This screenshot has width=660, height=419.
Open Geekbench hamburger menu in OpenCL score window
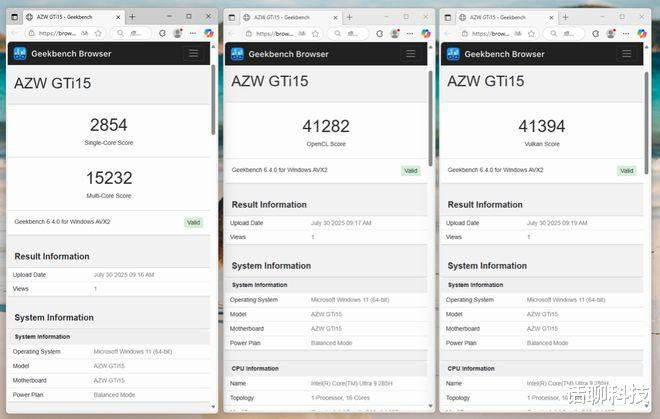point(411,53)
